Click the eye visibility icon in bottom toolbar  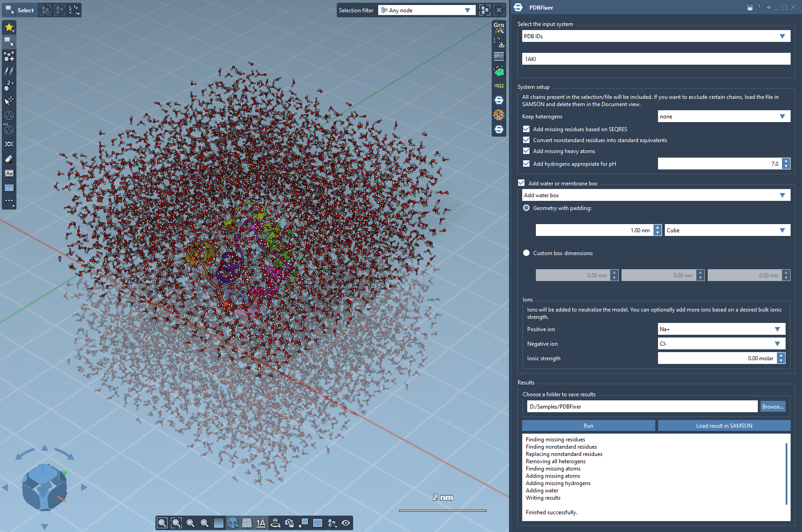(x=346, y=523)
